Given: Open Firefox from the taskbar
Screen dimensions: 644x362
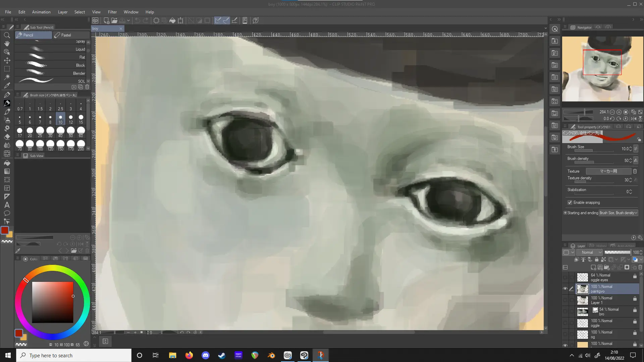Looking at the screenshot, I should tap(189, 355).
